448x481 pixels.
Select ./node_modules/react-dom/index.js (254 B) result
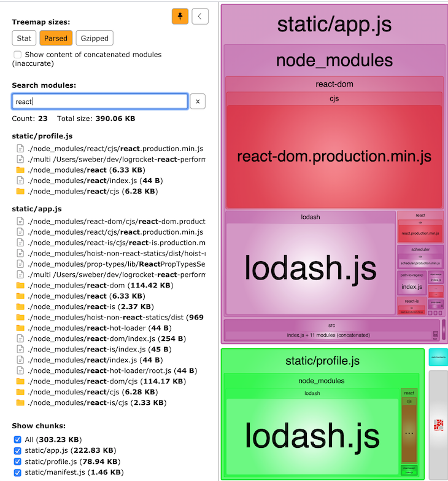click(107, 338)
